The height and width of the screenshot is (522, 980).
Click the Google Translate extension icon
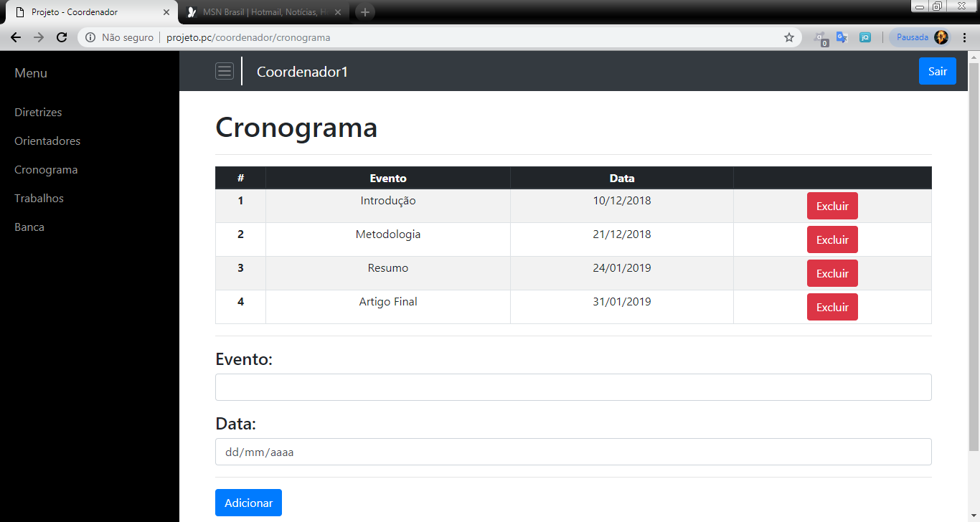pos(842,37)
